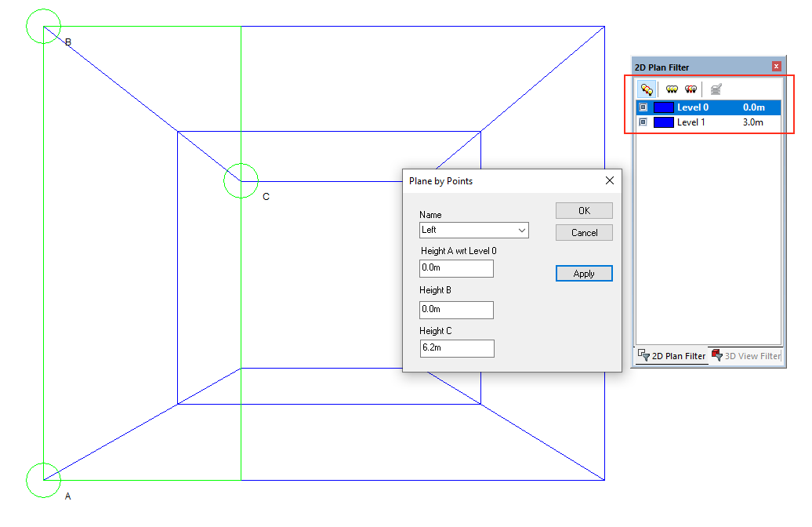Switch to the 2D Plan Filter tab

pos(672,355)
